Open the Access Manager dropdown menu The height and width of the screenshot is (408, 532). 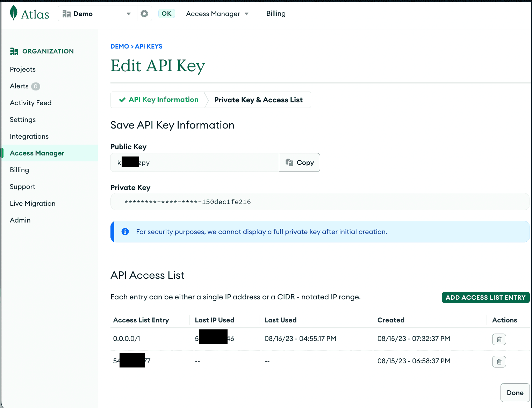point(217,14)
